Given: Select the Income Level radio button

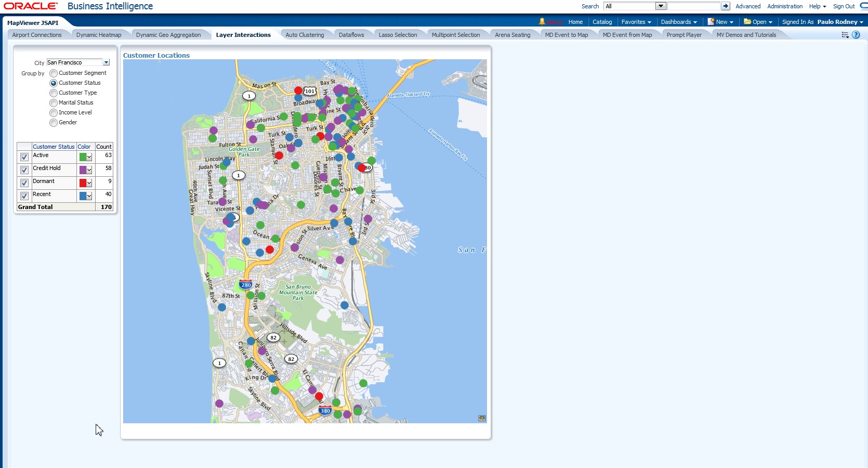Looking at the screenshot, I should coord(54,113).
